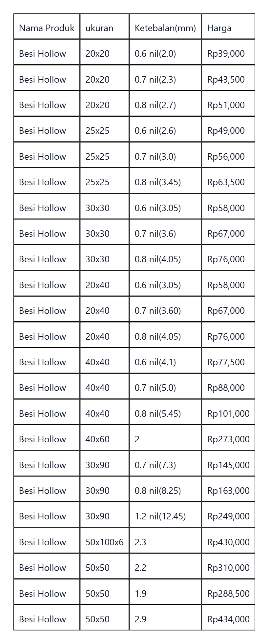Screen dimensions: 269x644
Task: Click the 0.8 nil(3.45) thickness cell
Action: [x=165, y=181]
